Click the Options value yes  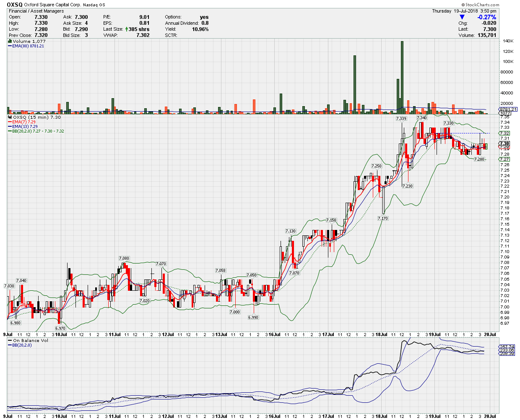[x=204, y=17]
